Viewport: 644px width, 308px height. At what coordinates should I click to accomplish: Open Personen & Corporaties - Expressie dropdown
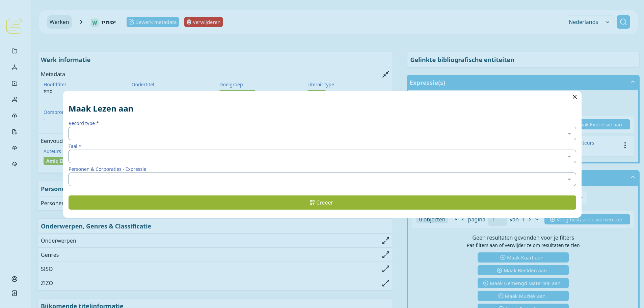(322, 179)
